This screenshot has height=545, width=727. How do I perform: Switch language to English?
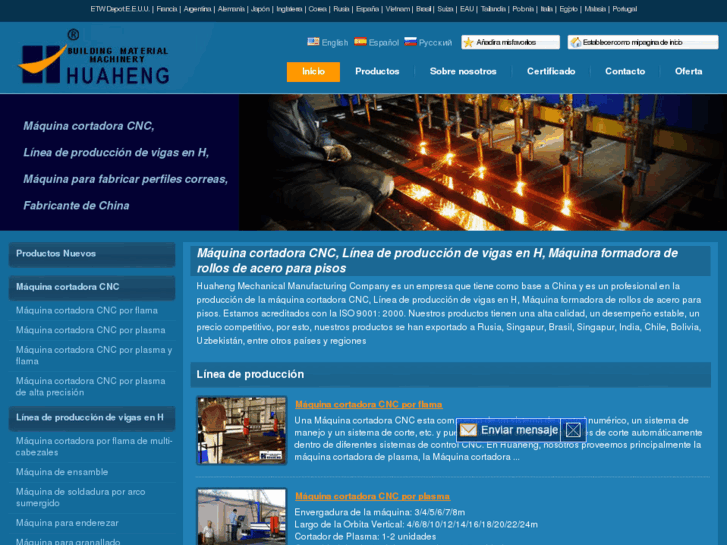pos(335,43)
